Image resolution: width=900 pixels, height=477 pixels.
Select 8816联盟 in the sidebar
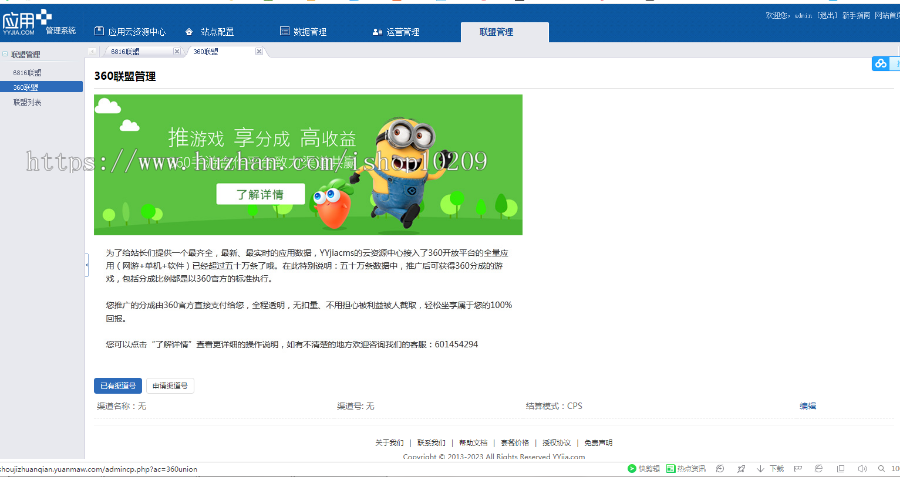[x=27, y=73]
